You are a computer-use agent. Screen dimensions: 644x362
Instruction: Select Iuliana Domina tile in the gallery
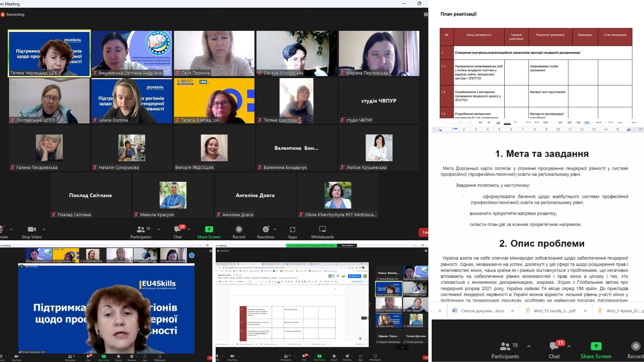[132, 101]
